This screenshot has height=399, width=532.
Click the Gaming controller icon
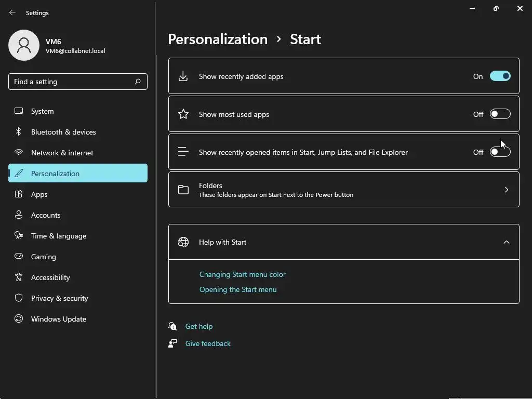click(19, 257)
